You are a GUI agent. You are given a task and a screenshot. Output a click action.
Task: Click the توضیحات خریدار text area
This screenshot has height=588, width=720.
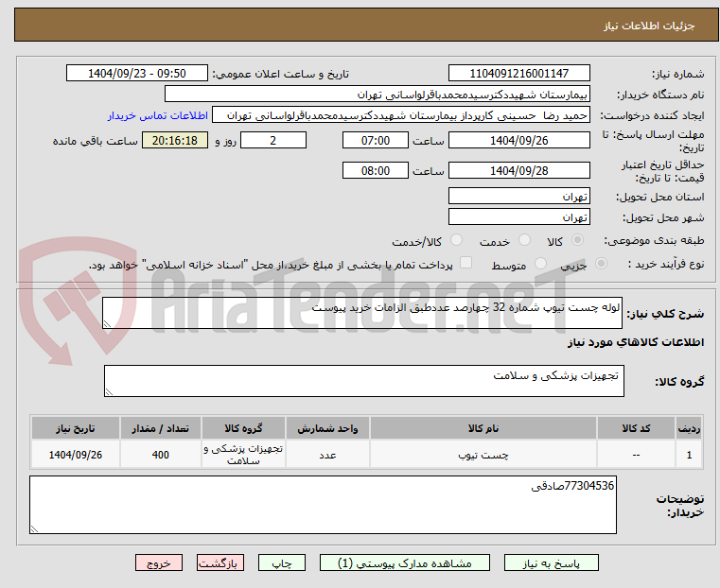click(x=323, y=505)
